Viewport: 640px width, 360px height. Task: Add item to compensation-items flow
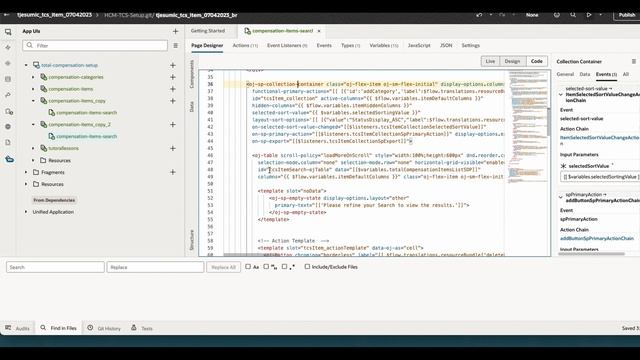173,89
